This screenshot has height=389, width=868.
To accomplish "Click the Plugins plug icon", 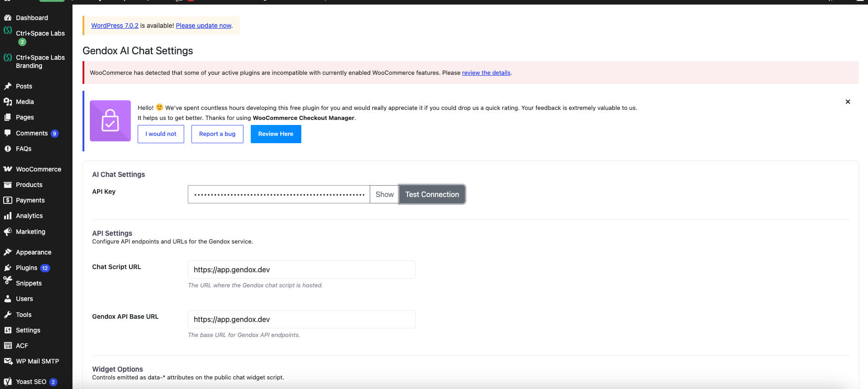I will click(8, 268).
